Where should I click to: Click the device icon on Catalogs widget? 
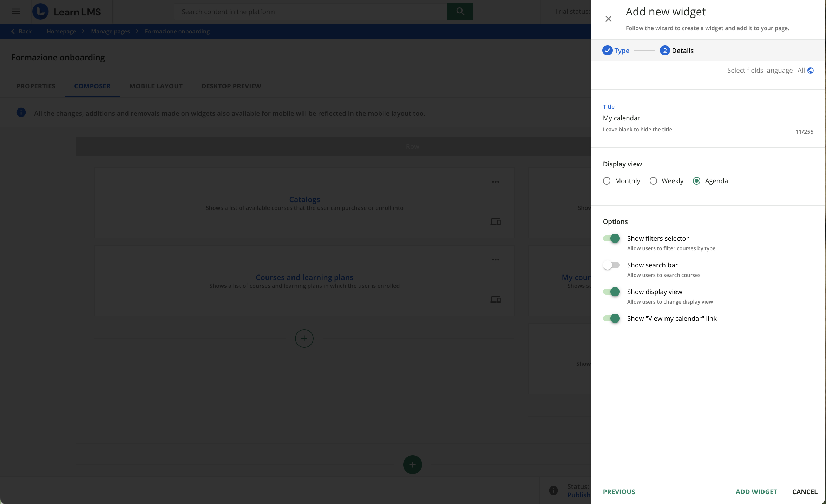tap(496, 222)
